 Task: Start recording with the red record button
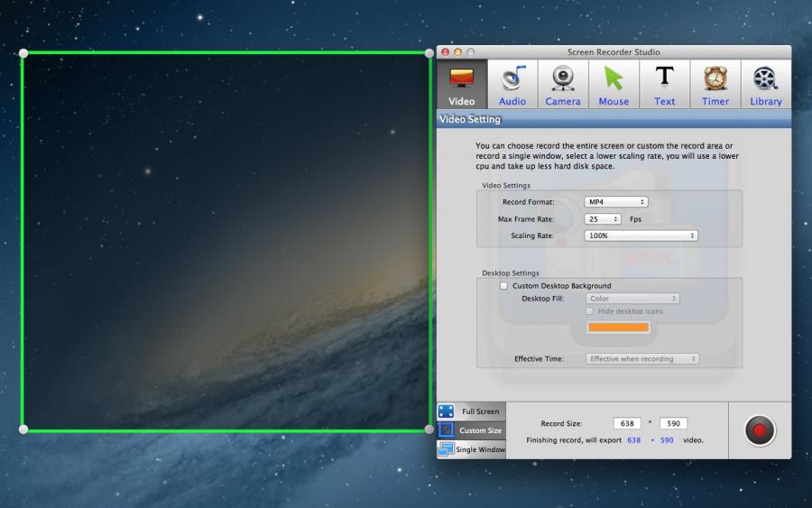[x=760, y=430]
